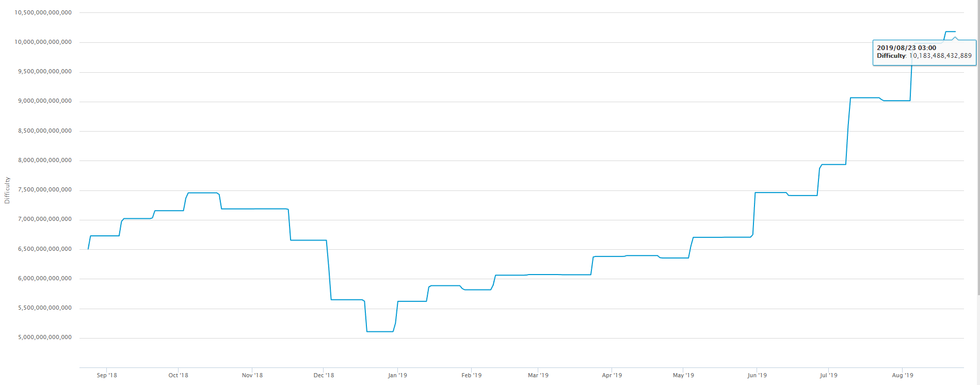This screenshot has width=980, height=385.
Task: Select the Apr '19 x-axis label
Action: coord(612,375)
